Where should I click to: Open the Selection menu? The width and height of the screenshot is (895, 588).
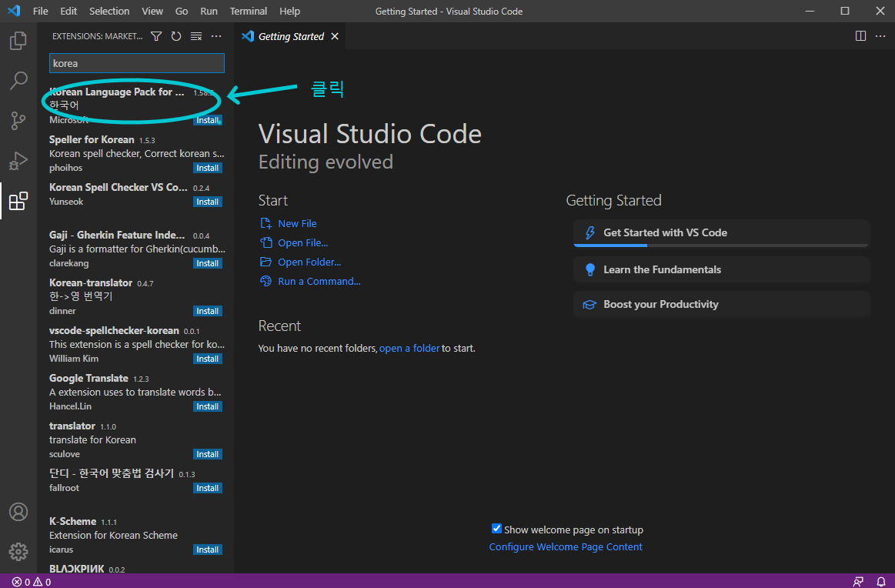[109, 11]
